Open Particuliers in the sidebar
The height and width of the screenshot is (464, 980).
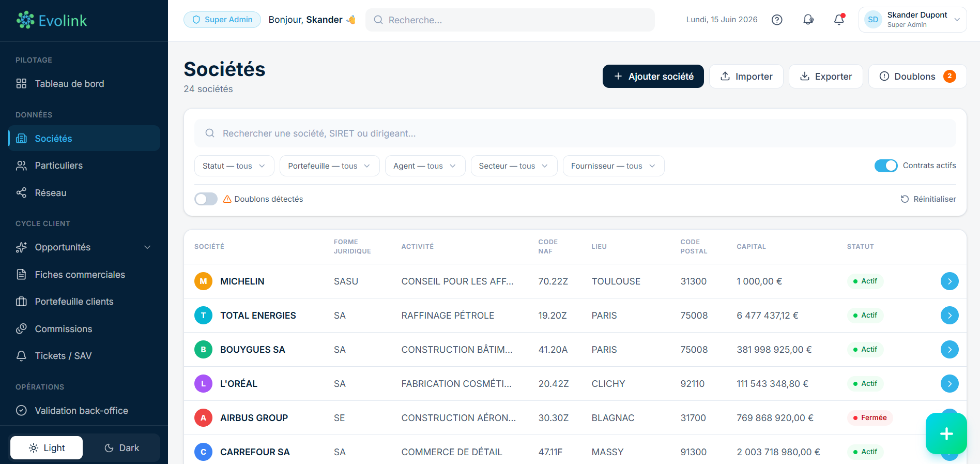[84, 166]
